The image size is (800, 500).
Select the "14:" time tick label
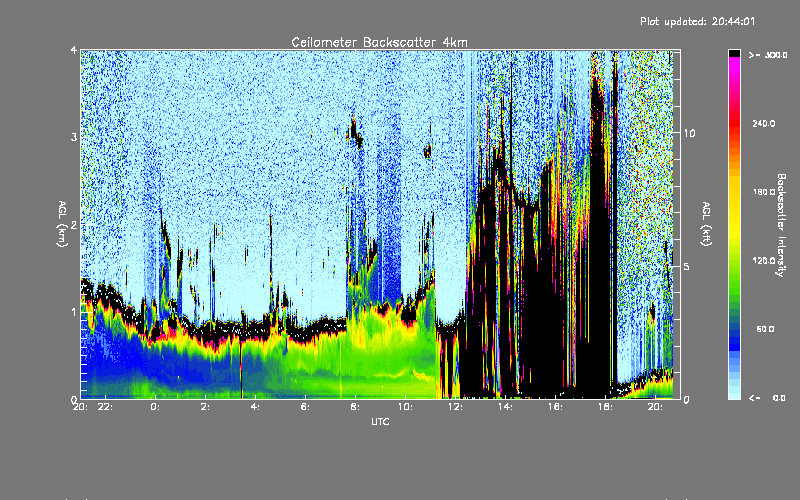(x=505, y=407)
